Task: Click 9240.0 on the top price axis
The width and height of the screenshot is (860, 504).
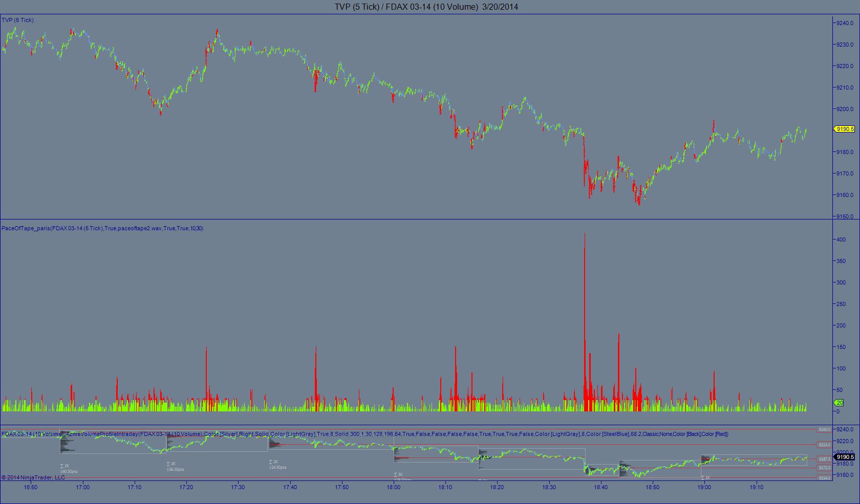Action: [845, 23]
